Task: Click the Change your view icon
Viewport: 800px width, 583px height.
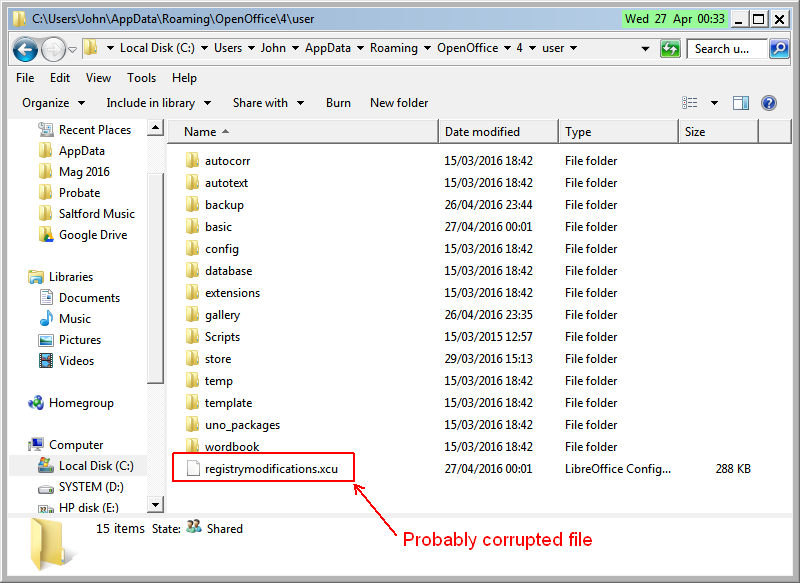Action: click(x=690, y=103)
